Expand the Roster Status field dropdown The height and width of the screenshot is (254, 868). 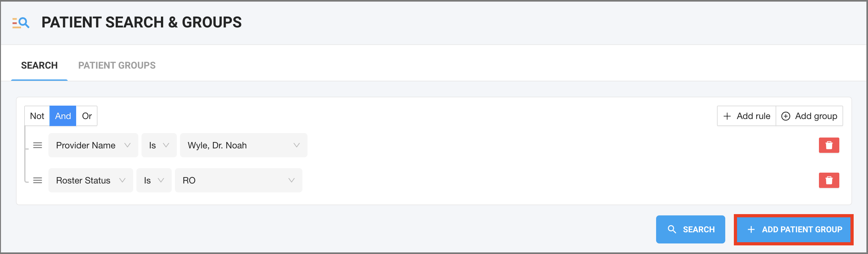pos(90,180)
